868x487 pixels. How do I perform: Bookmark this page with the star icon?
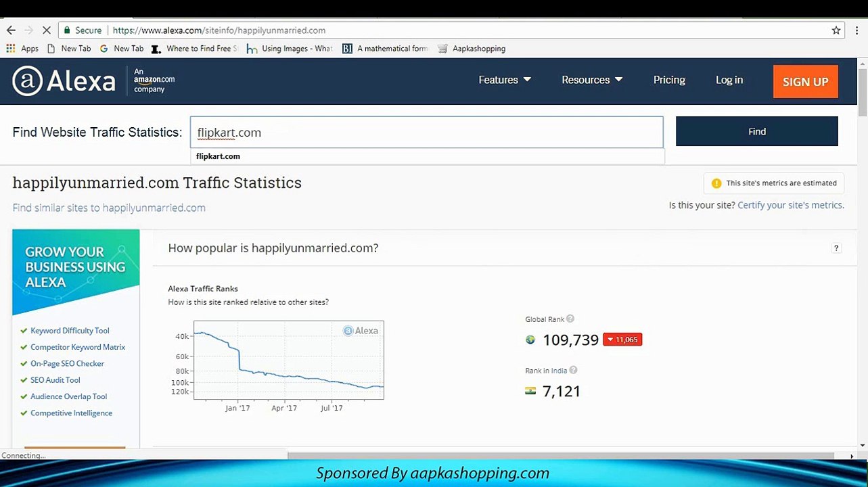click(836, 30)
